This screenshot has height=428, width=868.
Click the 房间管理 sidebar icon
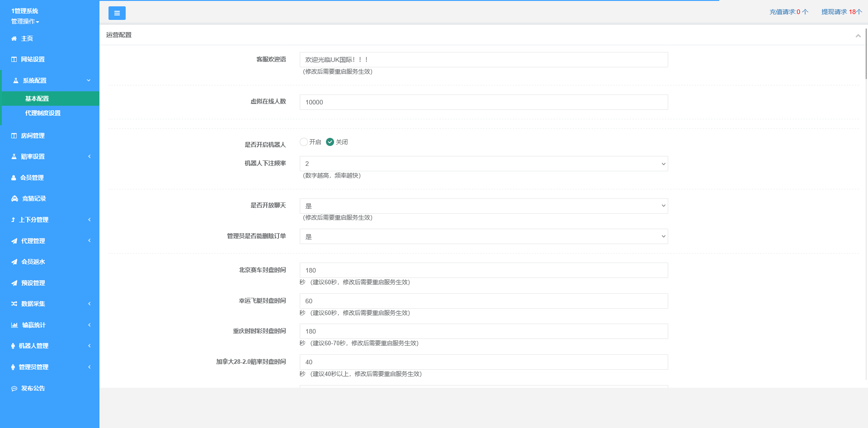14,136
